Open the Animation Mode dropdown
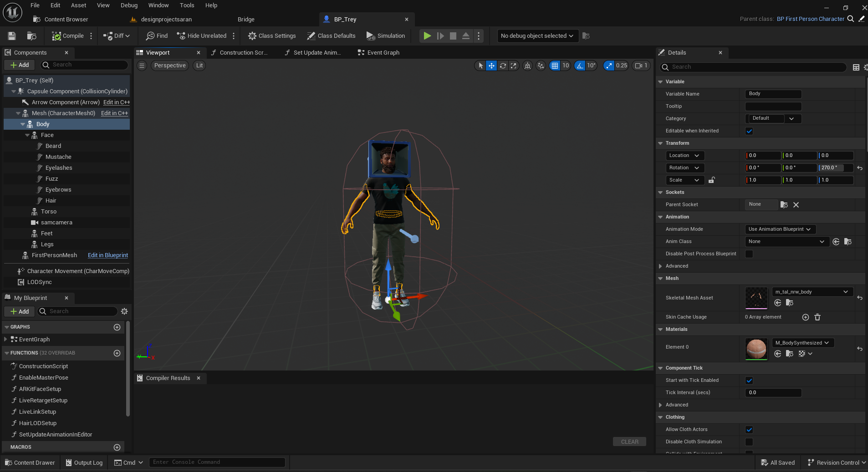Viewport: 868px width, 472px height. point(779,229)
